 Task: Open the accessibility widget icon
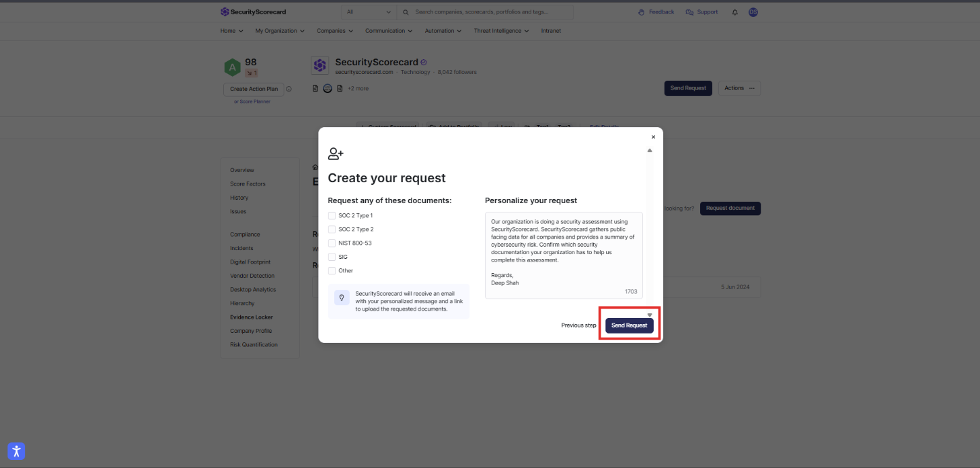16,451
